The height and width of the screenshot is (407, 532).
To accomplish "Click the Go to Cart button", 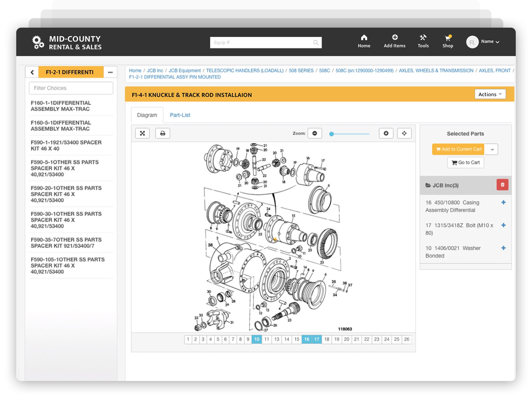I will [465, 162].
